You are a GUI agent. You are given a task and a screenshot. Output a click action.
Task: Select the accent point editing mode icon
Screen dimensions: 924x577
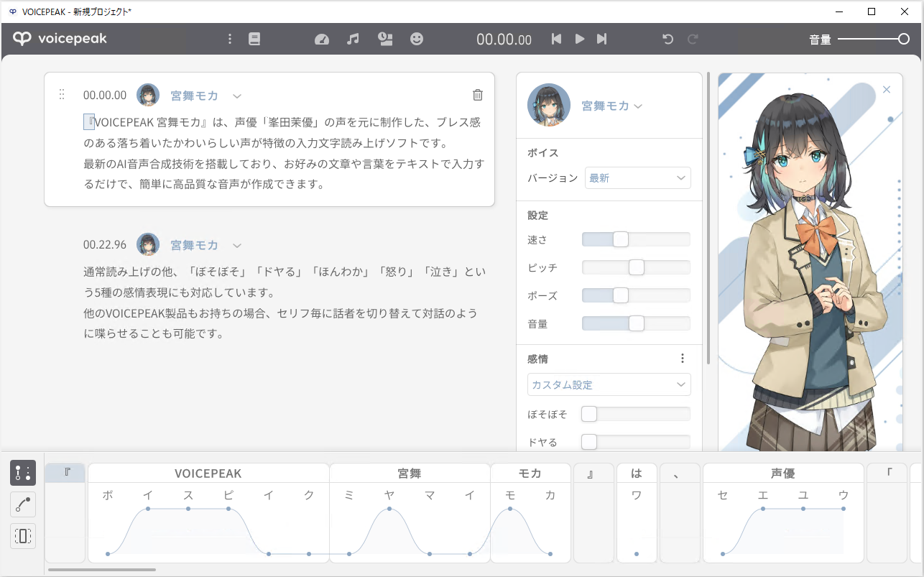(x=22, y=473)
